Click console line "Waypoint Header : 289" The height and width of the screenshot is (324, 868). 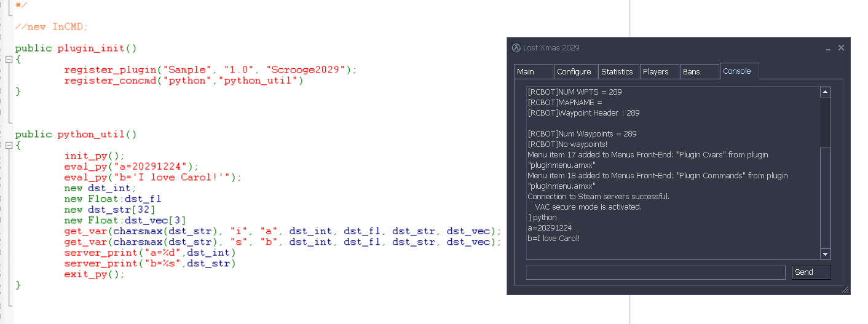click(x=584, y=113)
